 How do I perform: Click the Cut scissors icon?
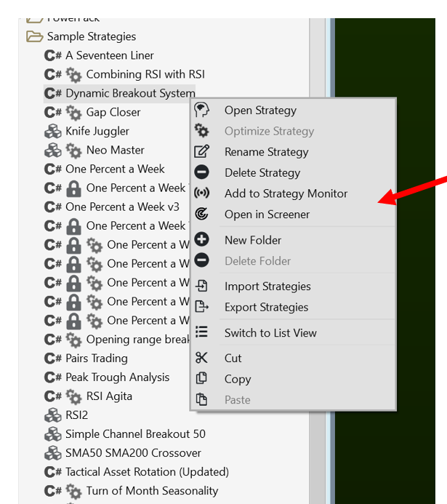[x=202, y=358]
